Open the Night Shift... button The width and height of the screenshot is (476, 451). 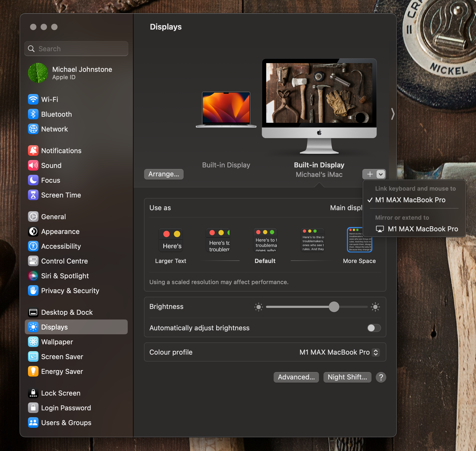pos(348,377)
